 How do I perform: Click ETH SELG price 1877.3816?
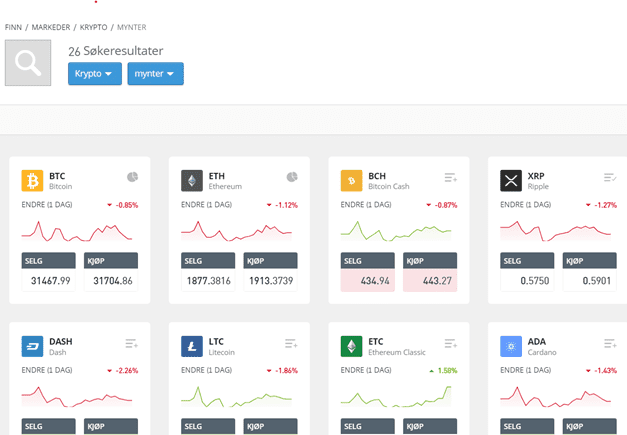click(x=208, y=281)
